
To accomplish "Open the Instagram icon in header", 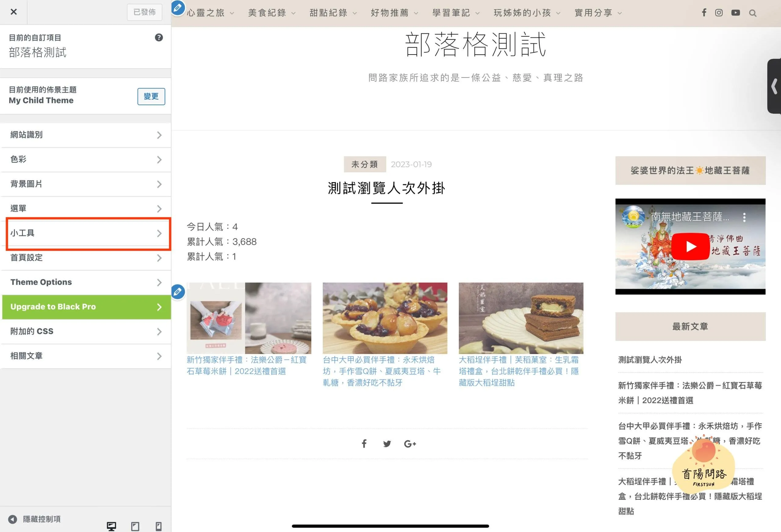I will click(x=718, y=13).
